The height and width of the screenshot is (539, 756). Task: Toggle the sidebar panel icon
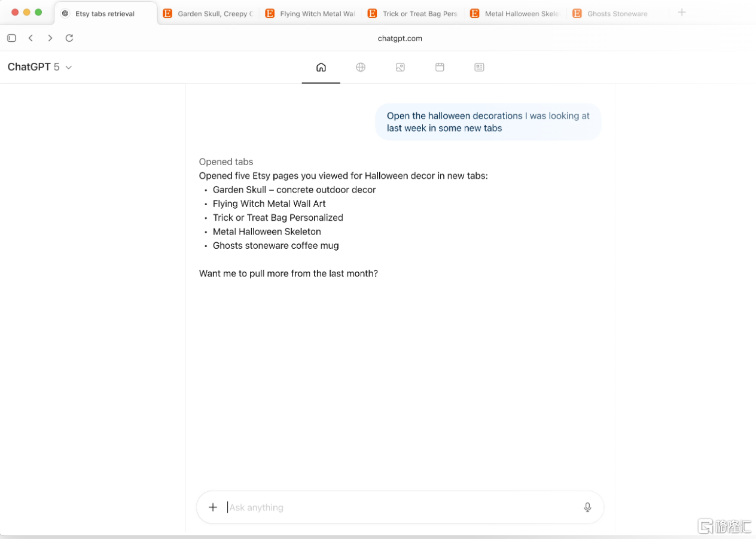(x=11, y=38)
